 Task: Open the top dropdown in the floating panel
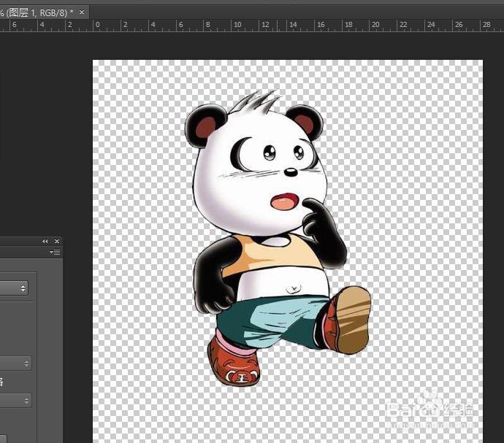coord(14,288)
